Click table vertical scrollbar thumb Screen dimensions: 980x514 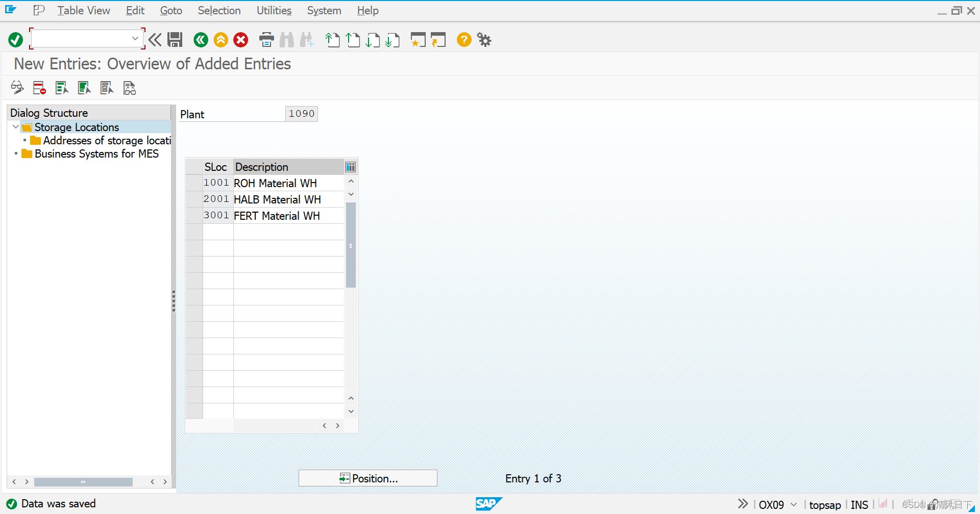click(x=351, y=245)
